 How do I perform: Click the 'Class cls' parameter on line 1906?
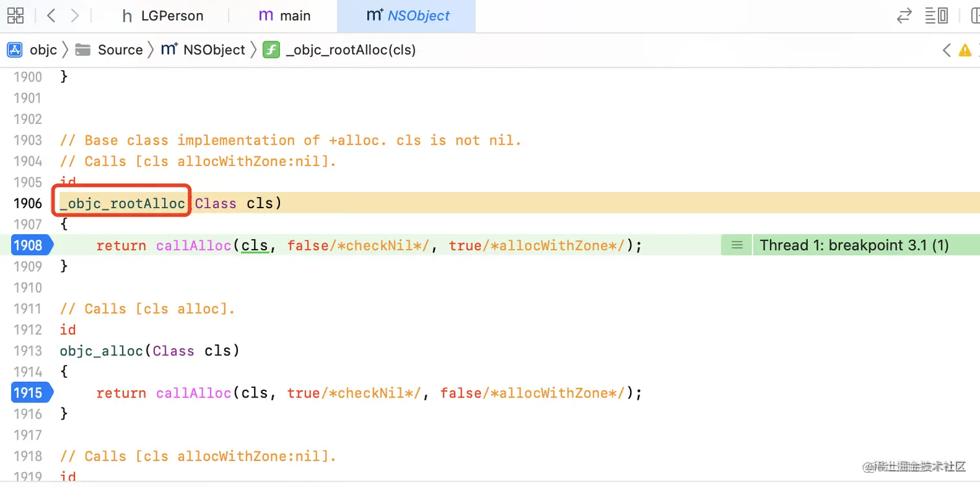[234, 204]
